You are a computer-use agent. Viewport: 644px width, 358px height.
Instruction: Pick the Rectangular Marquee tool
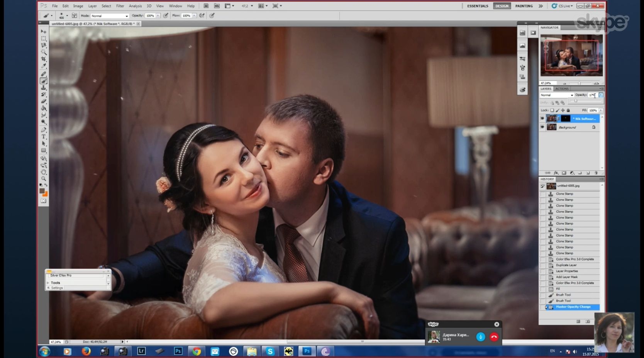(x=44, y=38)
